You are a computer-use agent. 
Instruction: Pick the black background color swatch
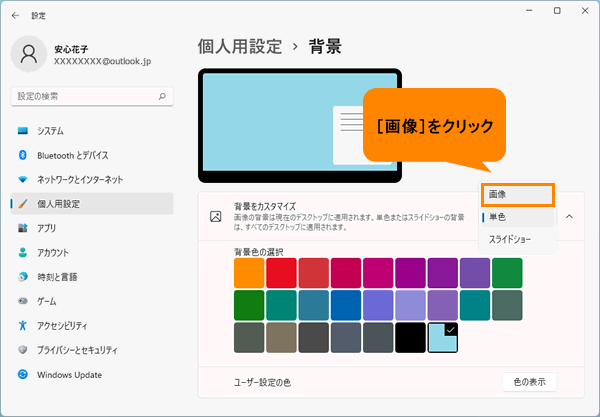[x=410, y=337]
